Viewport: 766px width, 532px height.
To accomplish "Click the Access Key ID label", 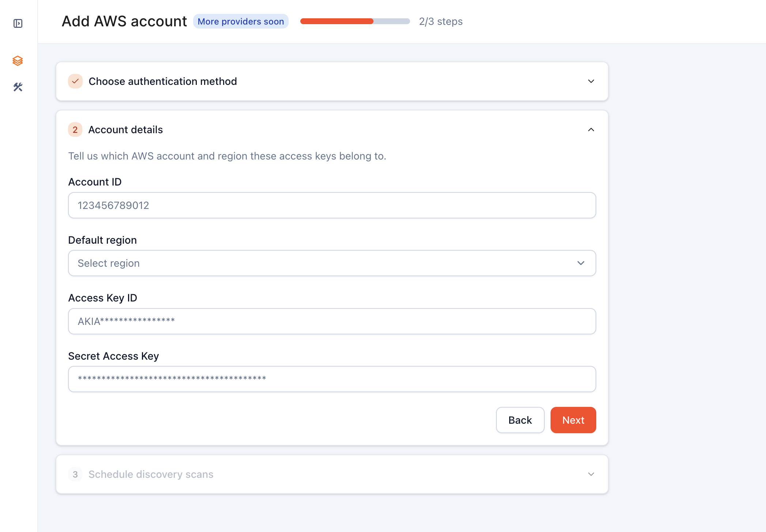I will tap(103, 298).
